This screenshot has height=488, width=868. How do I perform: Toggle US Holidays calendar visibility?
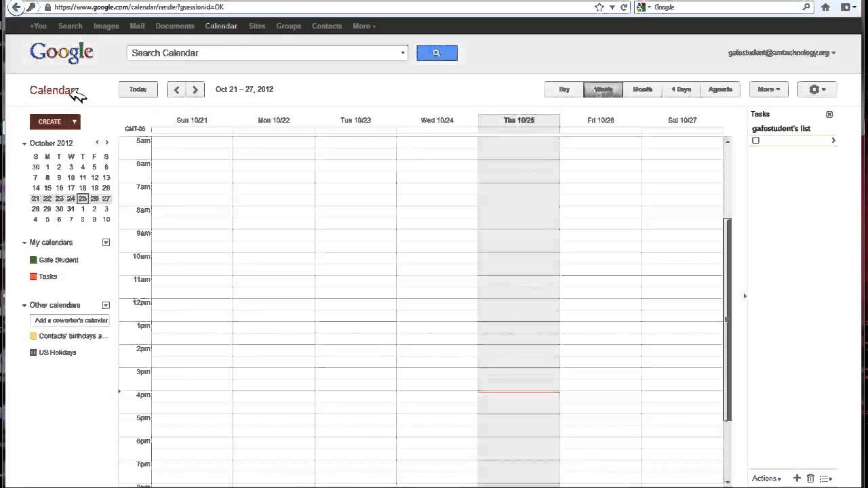33,352
